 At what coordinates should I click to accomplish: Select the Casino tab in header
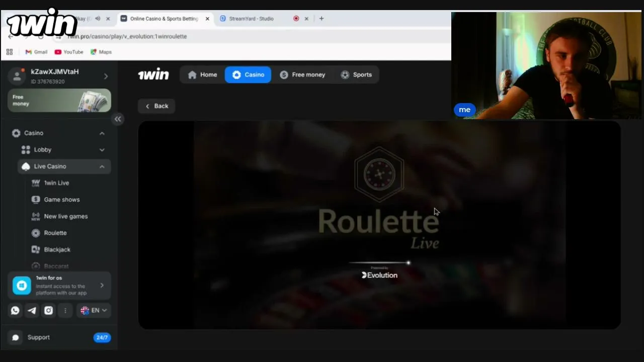[248, 74]
